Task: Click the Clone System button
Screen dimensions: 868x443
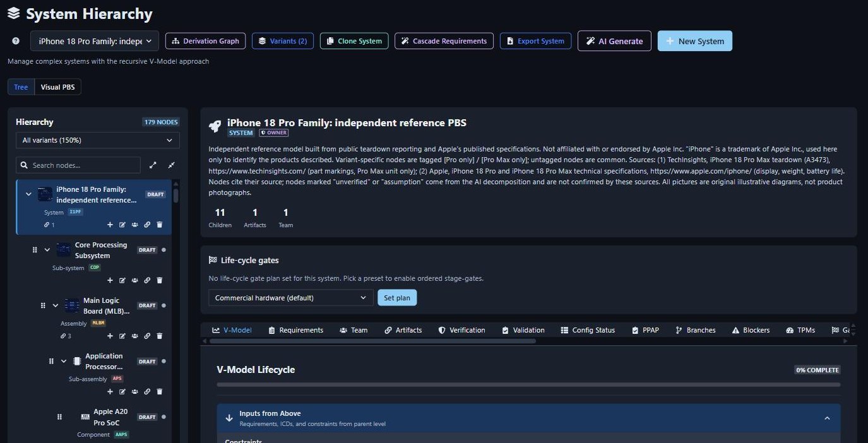Action: click(354, 41)
